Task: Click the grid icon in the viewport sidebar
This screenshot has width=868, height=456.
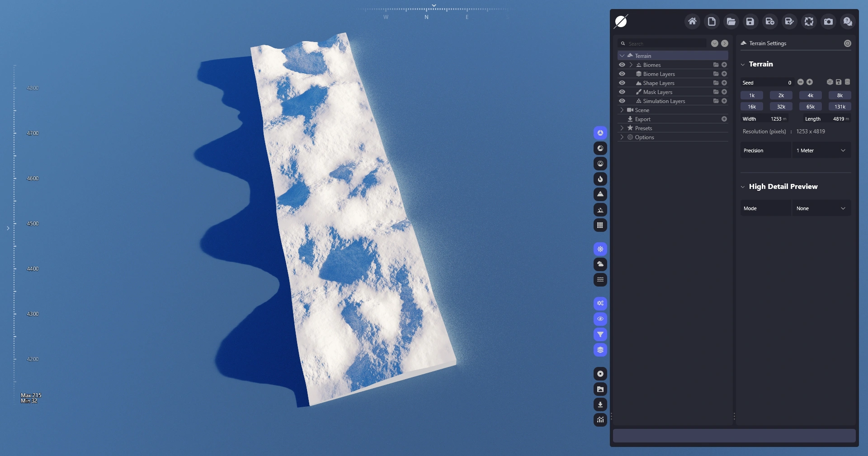Action: click(600, 225)
